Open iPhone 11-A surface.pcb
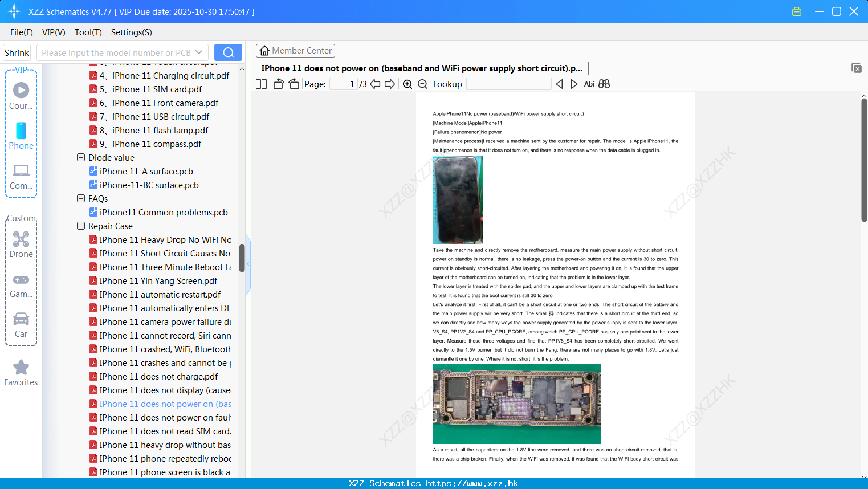The image size is (868, 489). click(x=141, y=171)
